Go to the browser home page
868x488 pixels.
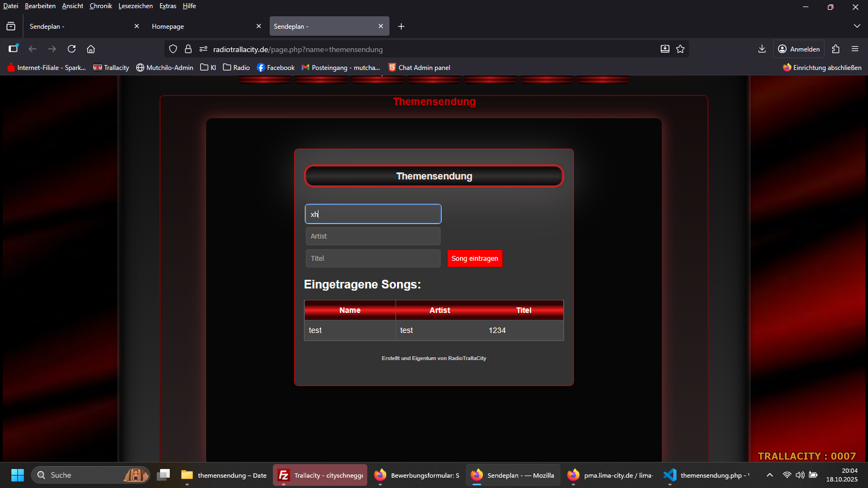tap(91, 49)
